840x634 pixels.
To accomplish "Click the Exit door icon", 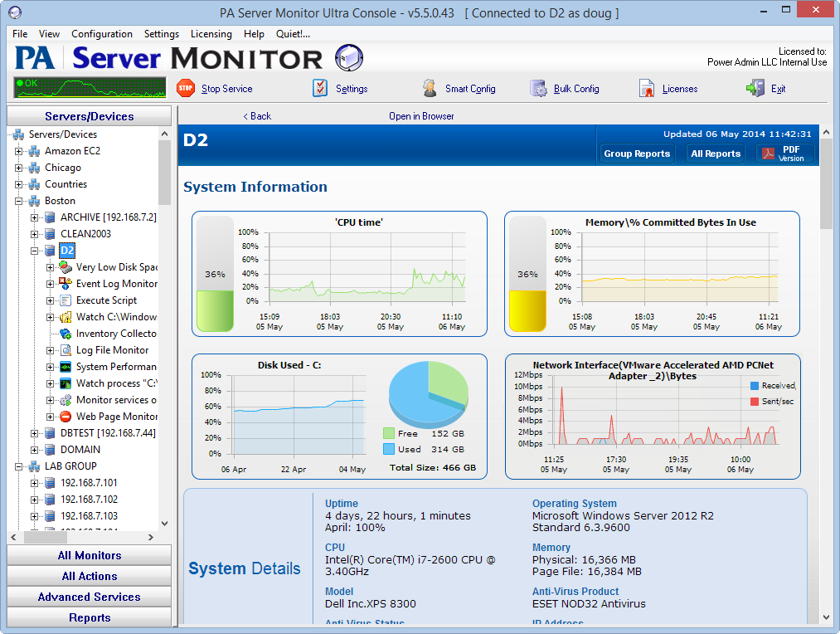I will 755,89.
